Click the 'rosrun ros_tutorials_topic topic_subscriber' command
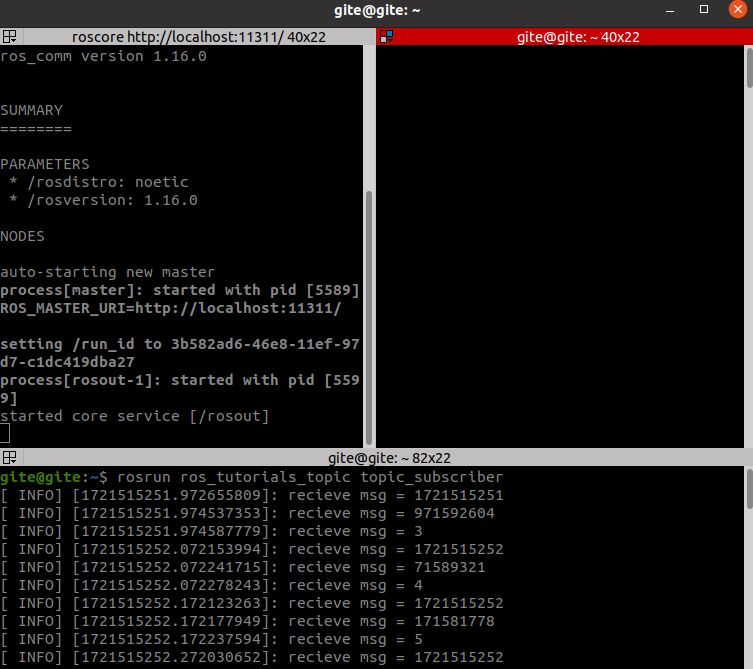The height and width of the screenshot is (669, 753). pos(310,477)
